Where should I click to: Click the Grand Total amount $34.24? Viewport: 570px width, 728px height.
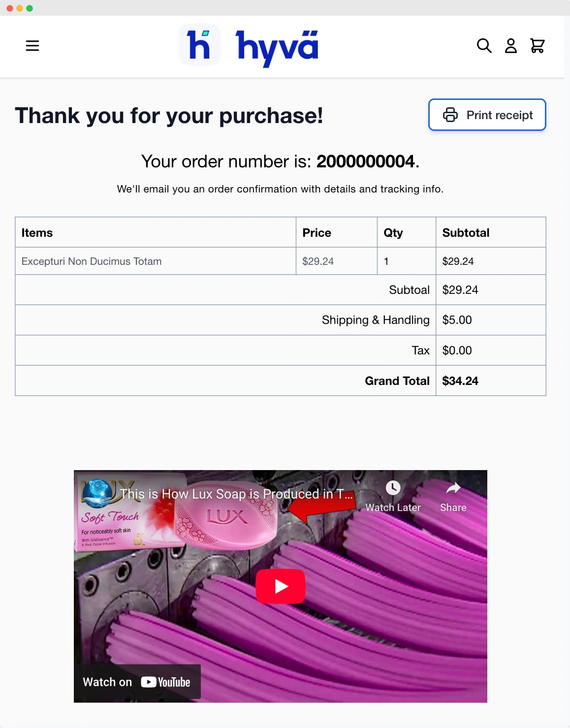tap(460, 381)
